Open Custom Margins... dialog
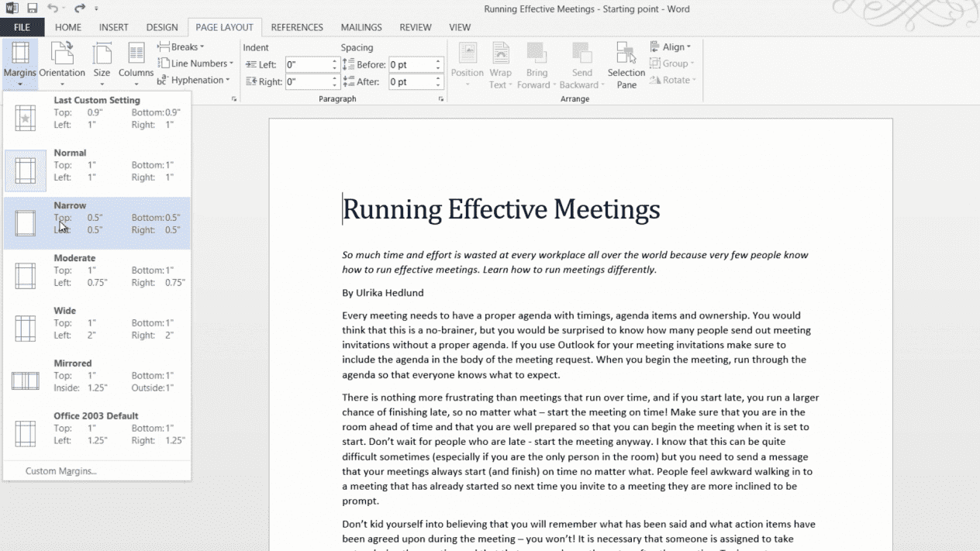This screenshot has height=551, width=980. tap(97, 471)
